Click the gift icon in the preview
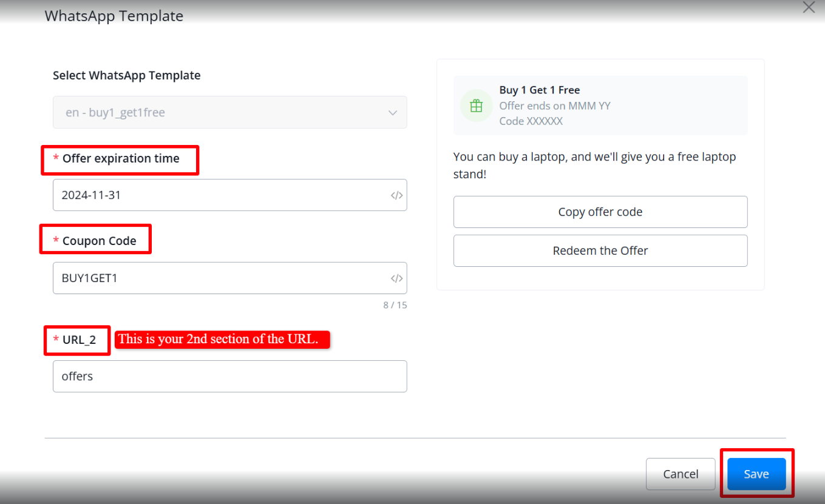 (x=477, y=106)
